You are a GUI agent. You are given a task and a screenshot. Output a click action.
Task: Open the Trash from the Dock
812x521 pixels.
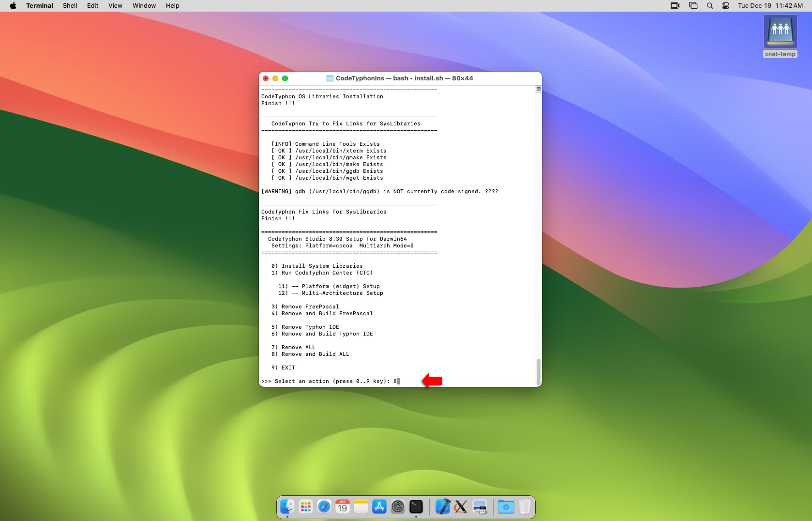click(x=525, y=507)
